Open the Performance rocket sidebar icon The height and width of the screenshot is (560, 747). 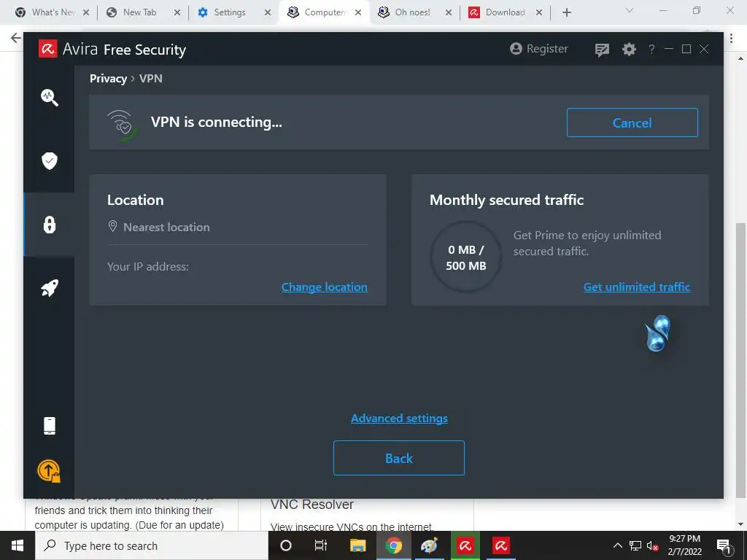pyautogui.click(x=50, y=287)
